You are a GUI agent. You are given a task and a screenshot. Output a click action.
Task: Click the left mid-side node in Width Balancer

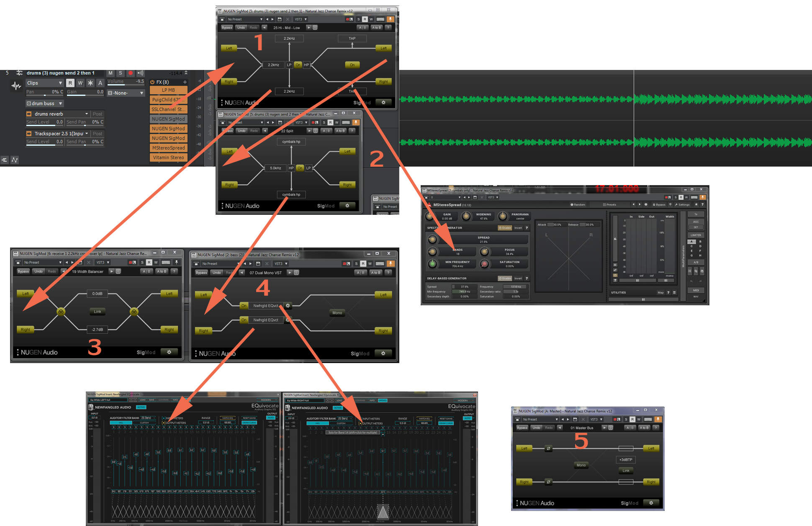coord(61,312)
